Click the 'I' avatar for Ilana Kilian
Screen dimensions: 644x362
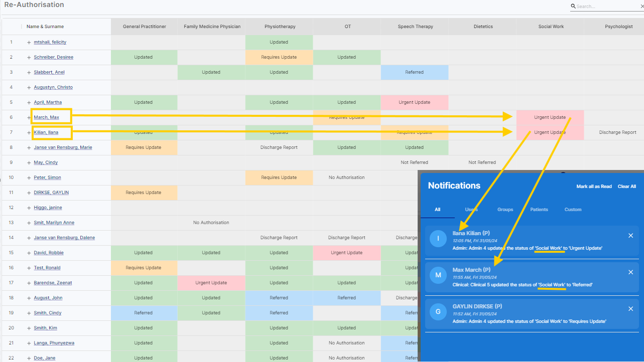(x=438, y=238)
